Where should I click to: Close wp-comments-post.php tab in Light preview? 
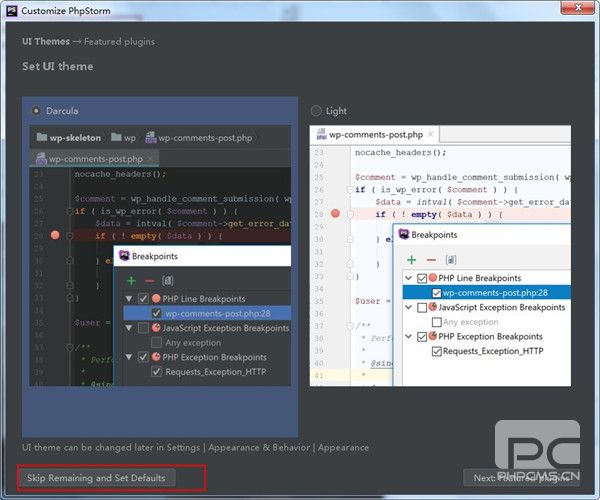tap(431, 134)
